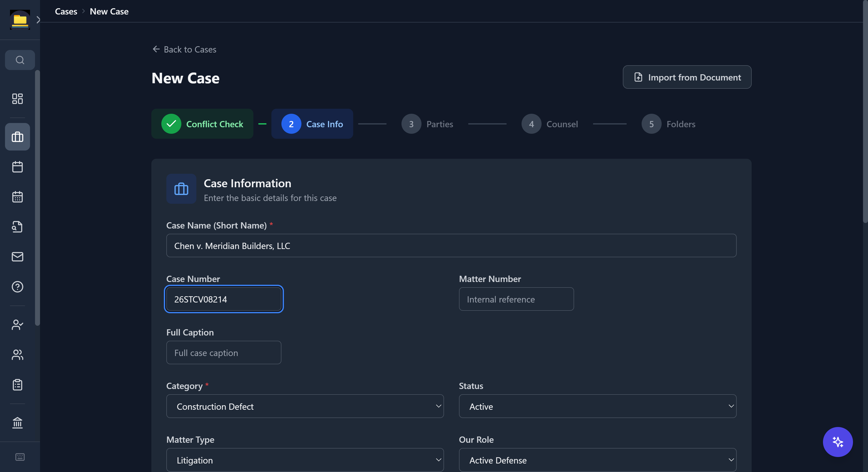Jump to step 3 Parties

click(427, 124)
